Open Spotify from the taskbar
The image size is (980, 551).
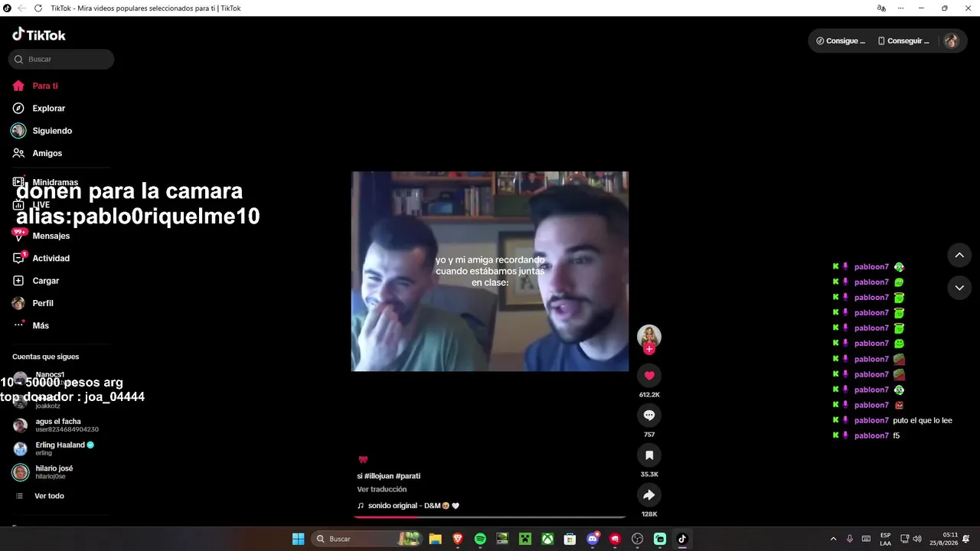click(x=480, y=539)
